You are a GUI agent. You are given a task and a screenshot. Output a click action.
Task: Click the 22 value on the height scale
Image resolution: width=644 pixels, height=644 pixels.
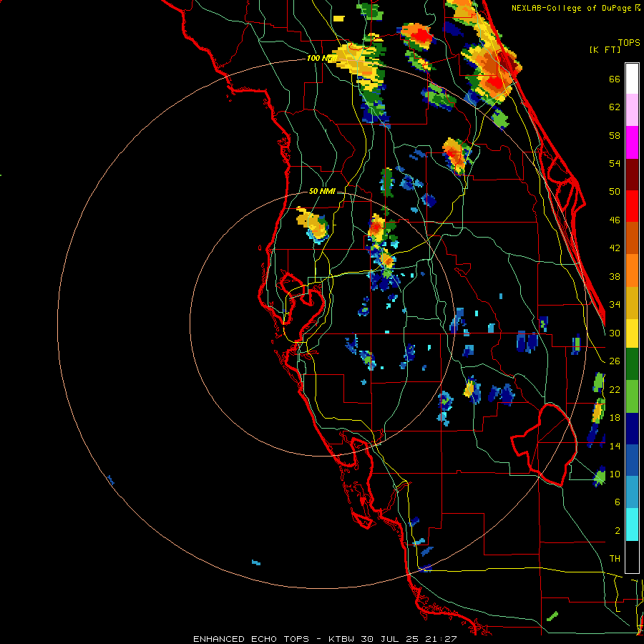pyautogui.click(x=615, y=389)
